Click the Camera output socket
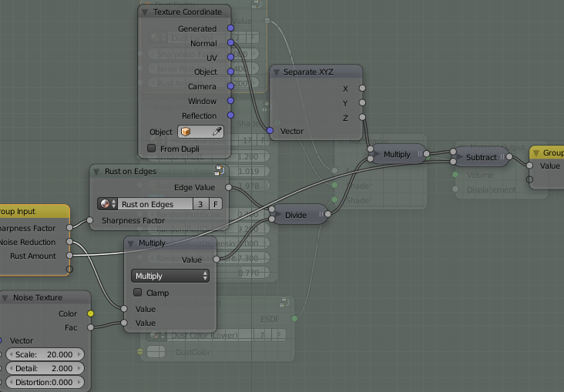The image size is (564, 392). [230, 86]
